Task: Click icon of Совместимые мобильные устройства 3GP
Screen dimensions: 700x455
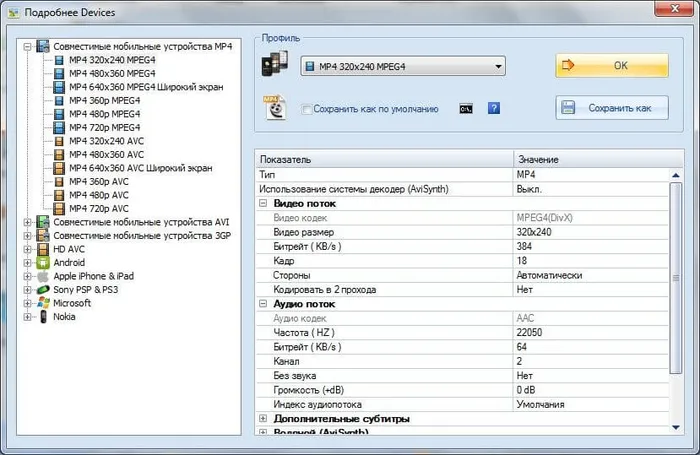Action: pyautogui.click(x=43, y=235)
